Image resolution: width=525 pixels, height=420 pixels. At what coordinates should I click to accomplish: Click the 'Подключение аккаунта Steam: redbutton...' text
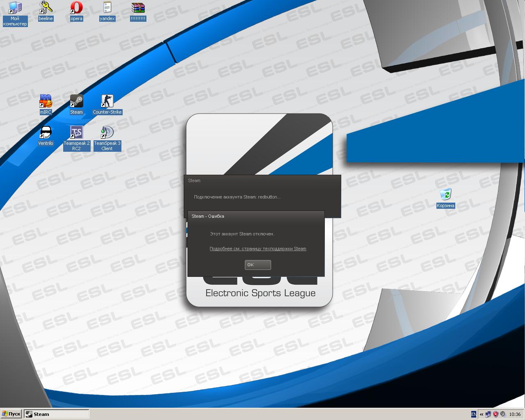pyautogui.click(x=237, y=197)
